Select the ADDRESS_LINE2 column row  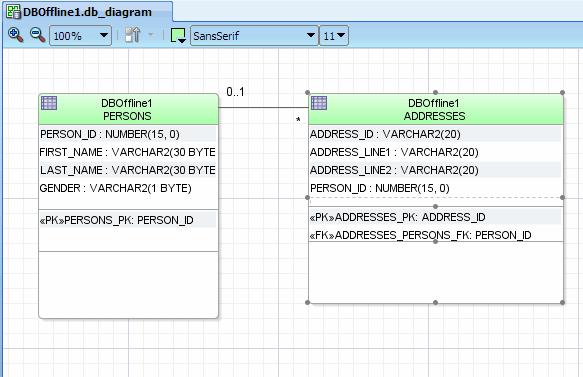435,170
